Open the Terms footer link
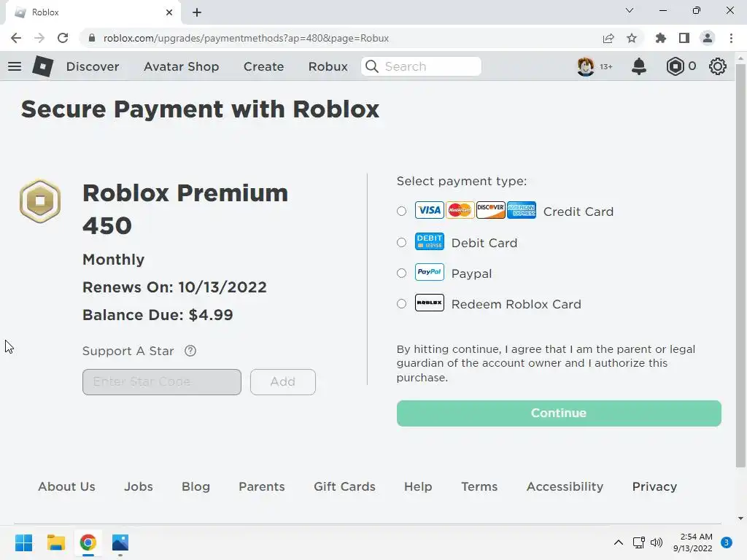 (479, 486)
